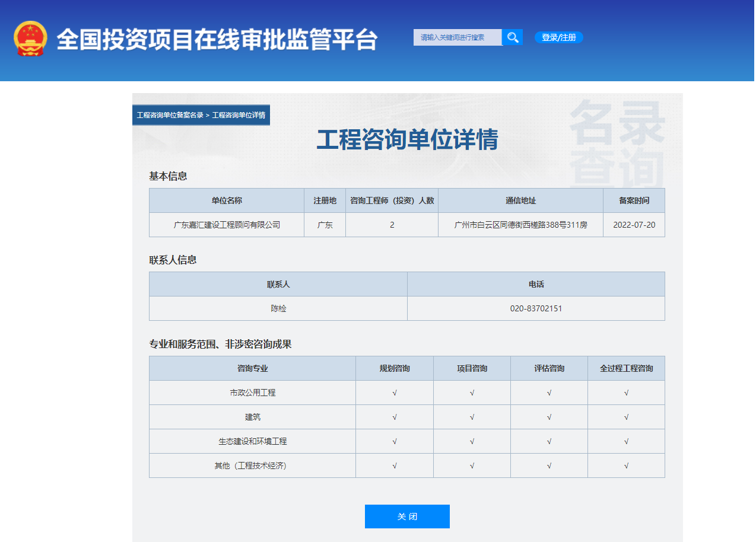
Task: Open the 登录/注册 login button
Action: (559, 37)
